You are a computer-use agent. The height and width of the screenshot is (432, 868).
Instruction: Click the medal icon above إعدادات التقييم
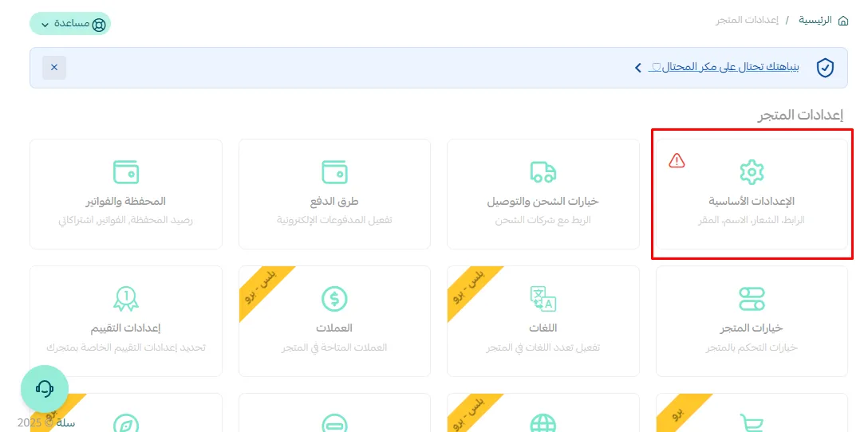pyautogui.click(x=126, y=298)
